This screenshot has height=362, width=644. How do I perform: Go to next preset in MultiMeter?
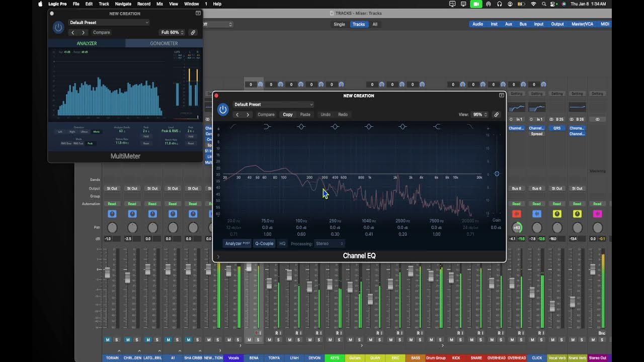point(83,32)
